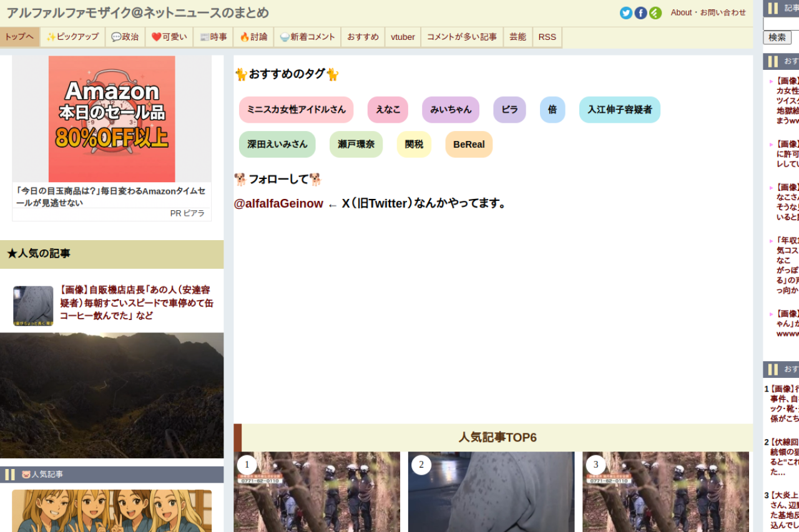This screenshot has width=799, height=532.
Task: Choose the みいちゃん tag
Action: (451, 110)
